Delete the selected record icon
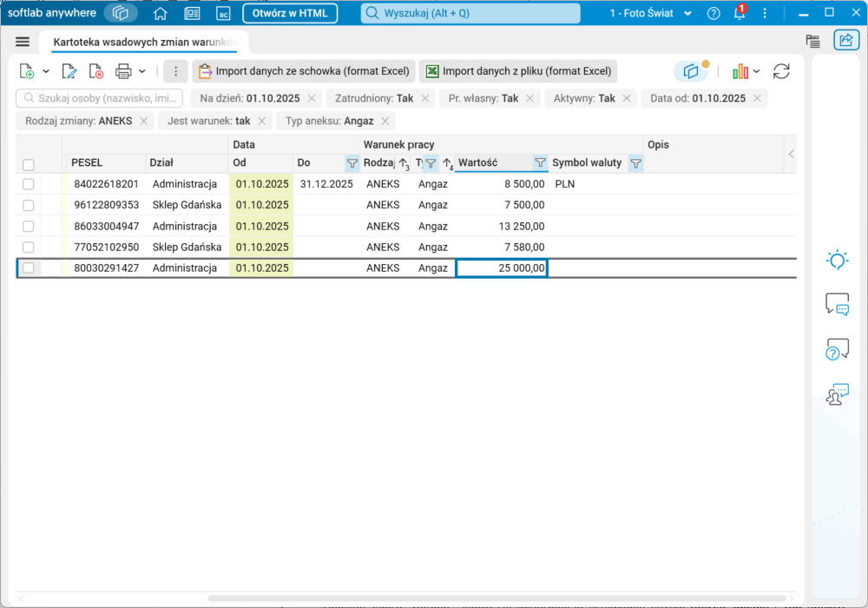Image resolution: width=868 pixels, height=608 pixels. coord(96,71)
